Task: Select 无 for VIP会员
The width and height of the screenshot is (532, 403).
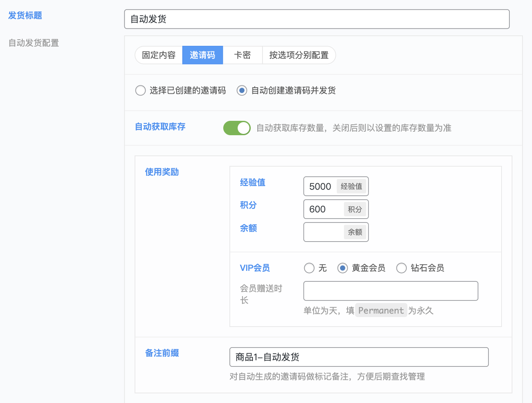Action: (x=310, y=268)
